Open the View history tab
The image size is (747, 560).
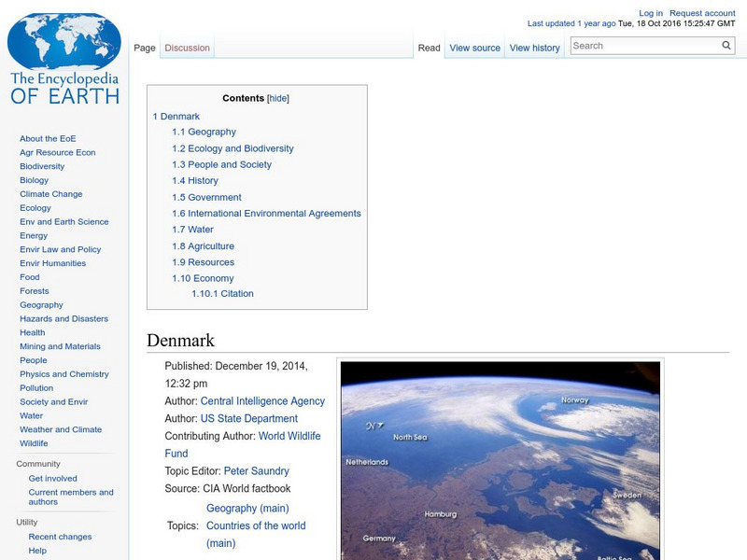coord(535,47)
